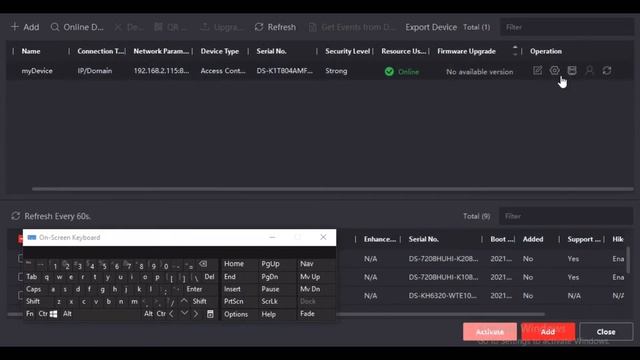The height and width of the screenshot is (360, 640).
Task: Select the DS-KH6320-WTE10 row
Action: [443, 296]
